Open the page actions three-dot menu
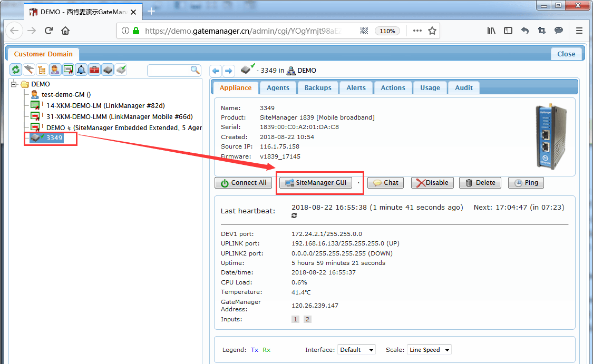Viewport: 593px width, 364px height. click(x=417, y=31)
